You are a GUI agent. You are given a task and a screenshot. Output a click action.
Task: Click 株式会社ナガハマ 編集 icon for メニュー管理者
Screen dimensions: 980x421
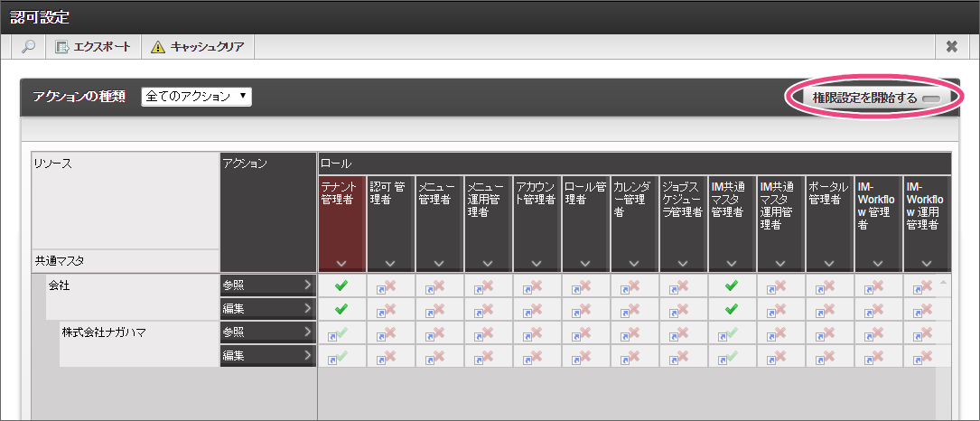click(439, 356)
